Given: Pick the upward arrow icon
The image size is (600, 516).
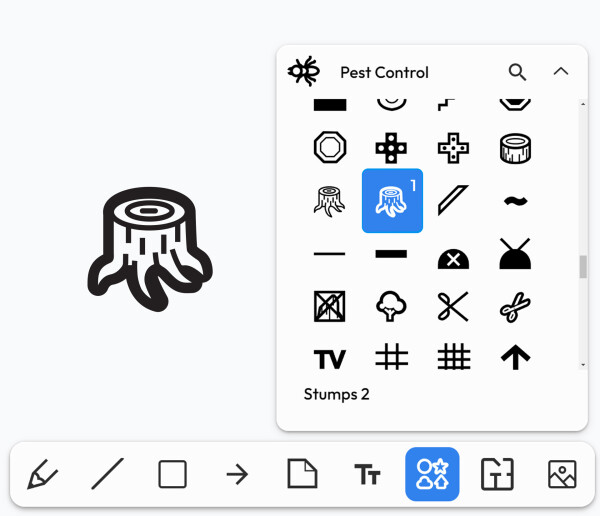Looking at the screenshot, I should point(515,357).
